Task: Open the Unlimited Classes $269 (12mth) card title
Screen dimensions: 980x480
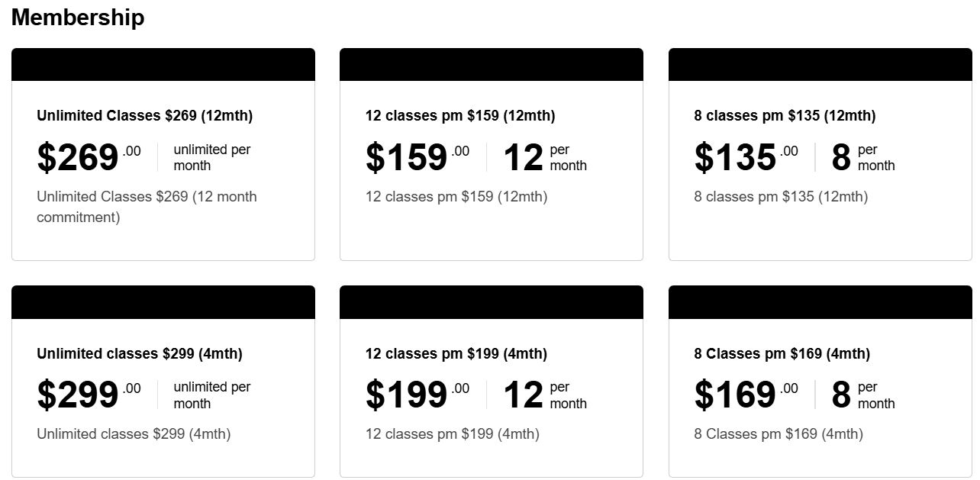Action: coord(144,116)
